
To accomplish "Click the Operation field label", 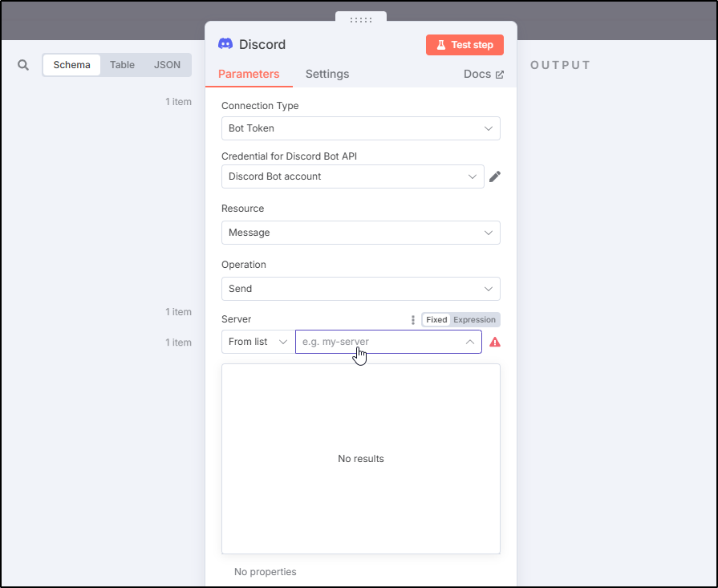I will pyautogui.click(x=244, y=265).
